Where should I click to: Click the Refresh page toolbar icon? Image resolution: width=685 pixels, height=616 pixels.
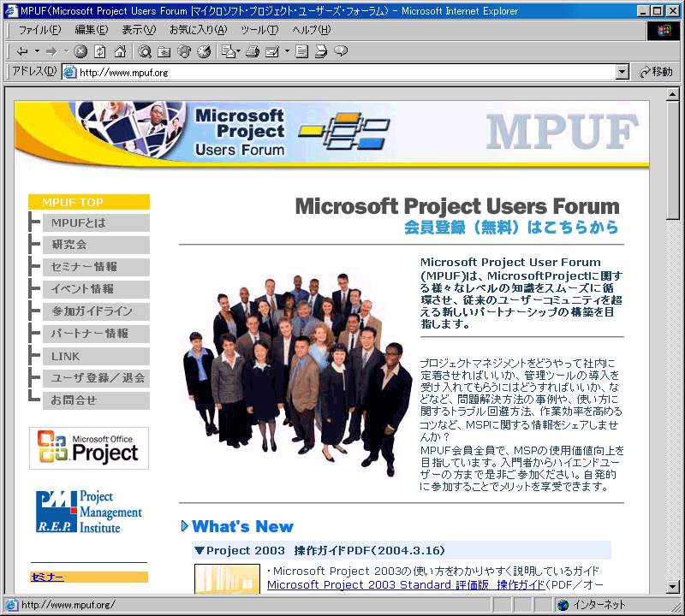pyautogui.click(x=100, y=51)
